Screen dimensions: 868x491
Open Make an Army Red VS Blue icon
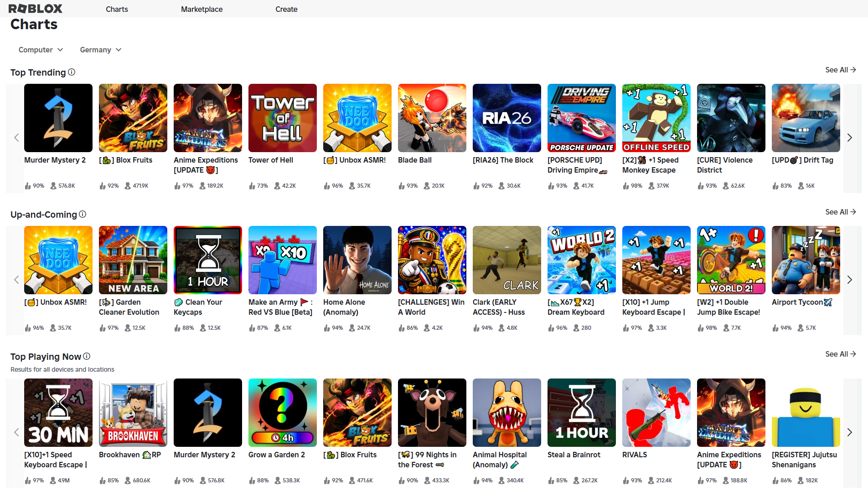[283, 260]
